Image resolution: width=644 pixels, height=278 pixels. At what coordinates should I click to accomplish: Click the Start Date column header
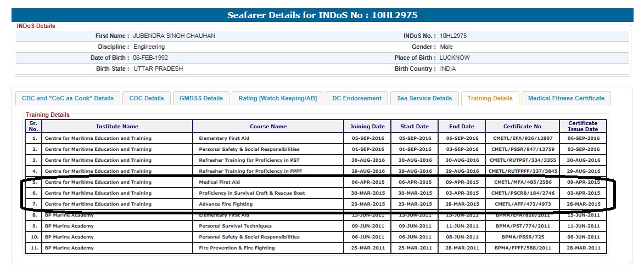tap(415, 127)
